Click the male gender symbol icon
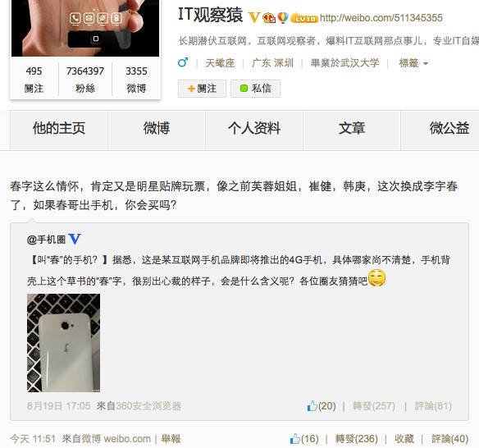This screenshot has width=479, height=448. 183,62
